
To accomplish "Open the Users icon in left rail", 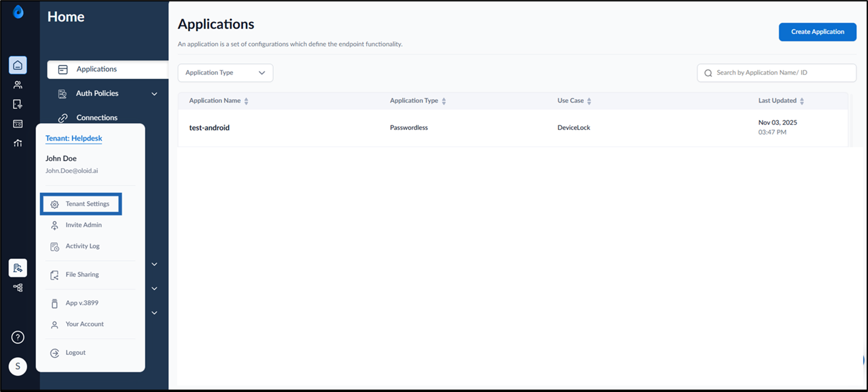I will coord(18,85).
